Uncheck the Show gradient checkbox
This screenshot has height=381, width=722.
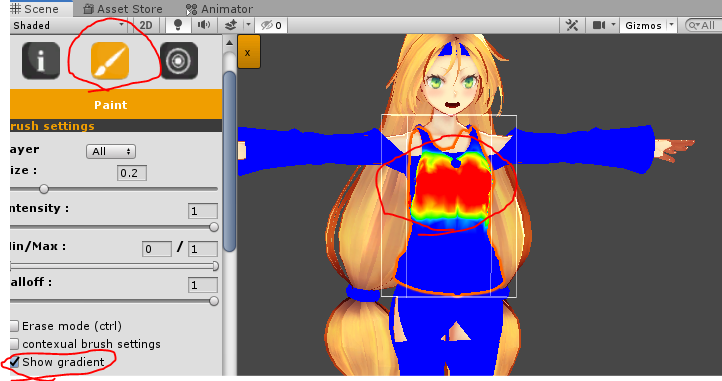coord(14,362)
